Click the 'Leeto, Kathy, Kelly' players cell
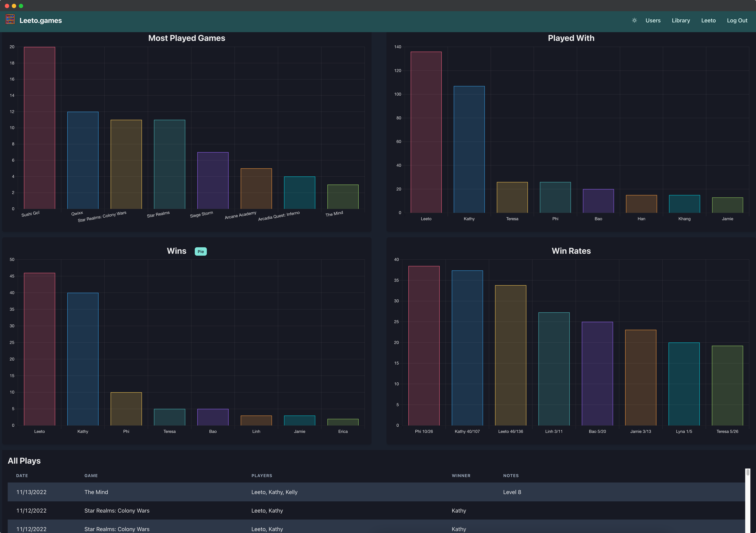The height and width of the screenshot is (533, 756). (x=274, y=492)
